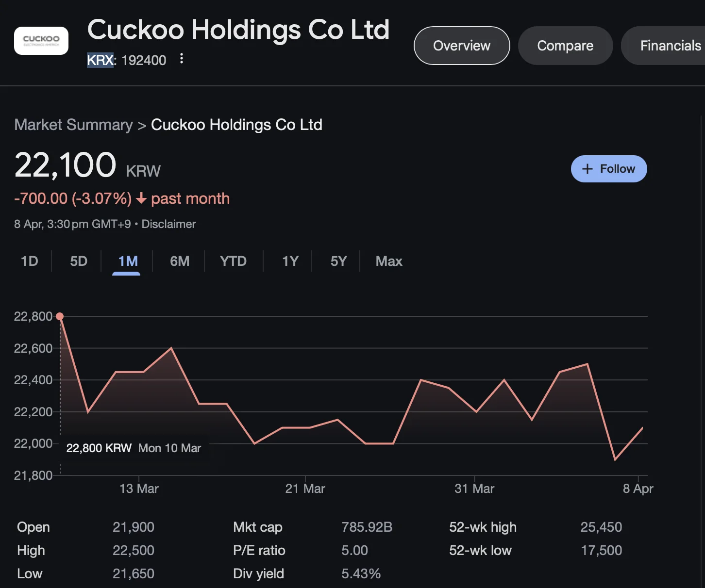Select the 5D time range
The width and height of the screenshot is (705, 588).
79,261
